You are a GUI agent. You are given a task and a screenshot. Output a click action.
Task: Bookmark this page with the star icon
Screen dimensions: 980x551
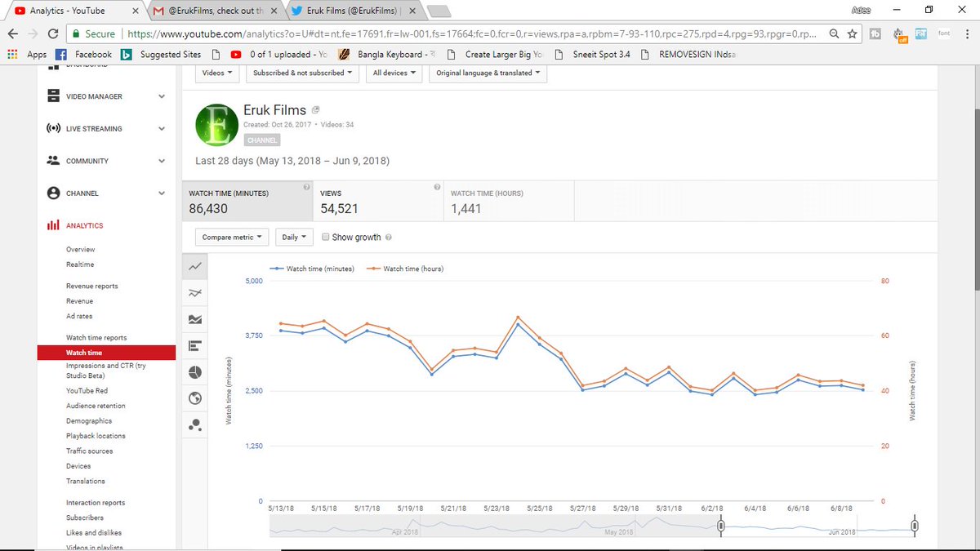(852, 34)
